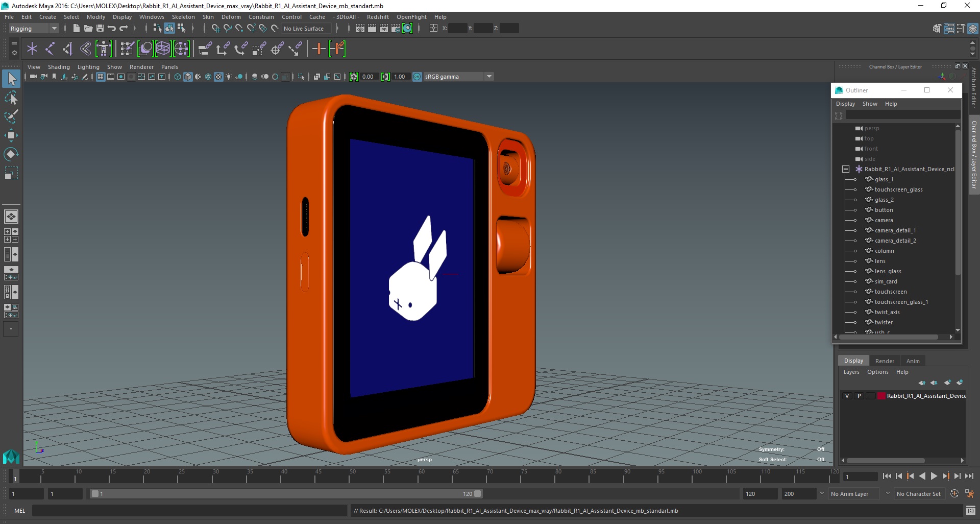Screen dimensions: 980x524
Task: Click the Redo arrow icon
Action: point(124,29)
